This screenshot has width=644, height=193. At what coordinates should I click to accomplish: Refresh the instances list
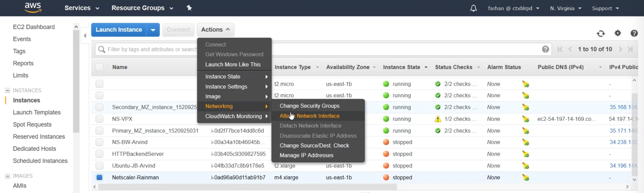(601, 33)
